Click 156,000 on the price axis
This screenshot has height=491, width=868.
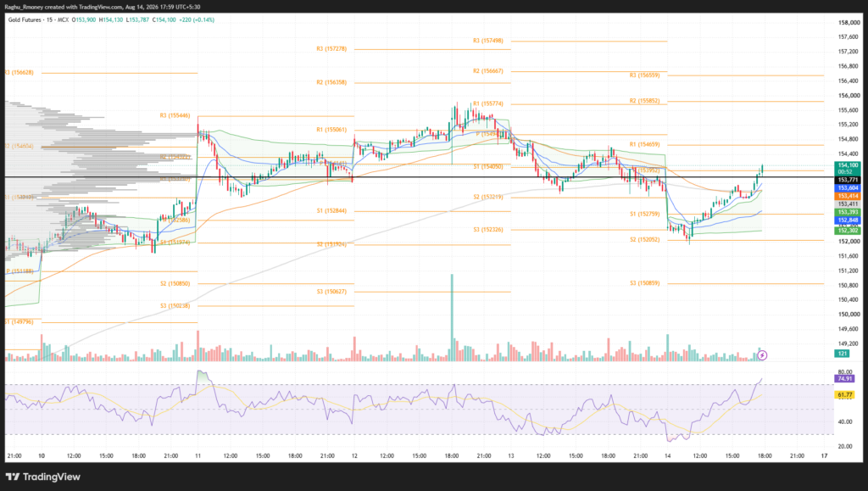pos(849,96)
